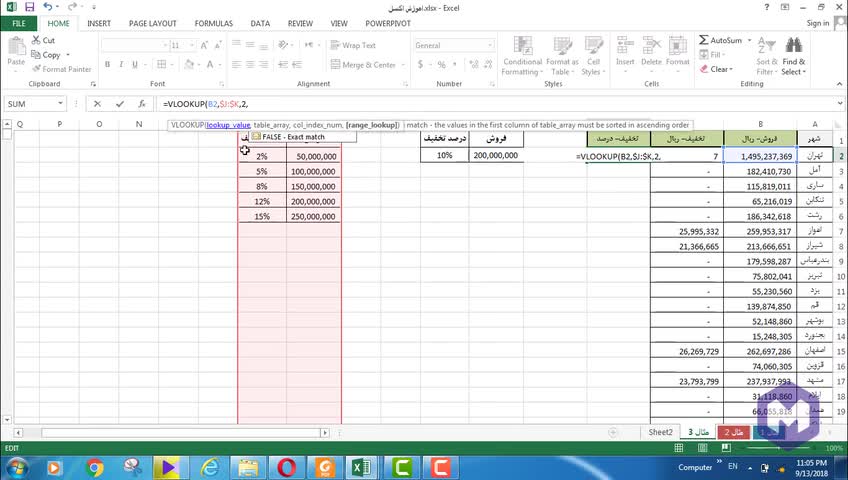Open Conditional Formatting
Viewport: 848px width, 480px height.
(x=522, y=56)
